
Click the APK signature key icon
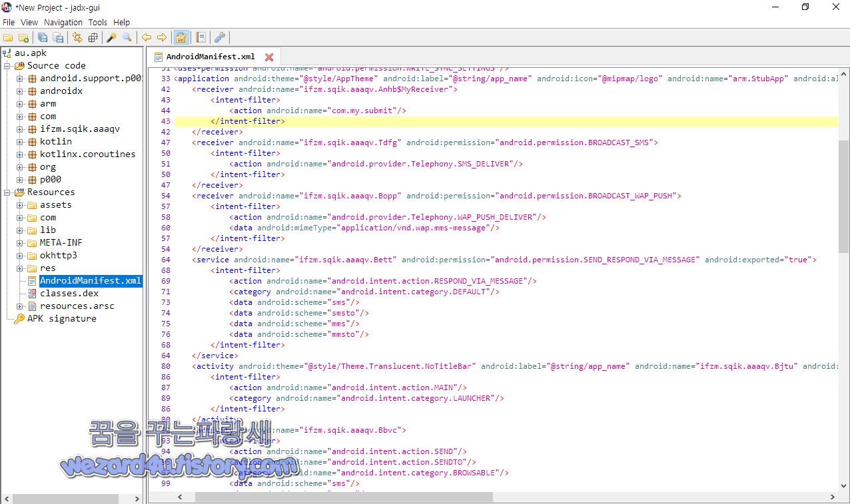[19, 319]
